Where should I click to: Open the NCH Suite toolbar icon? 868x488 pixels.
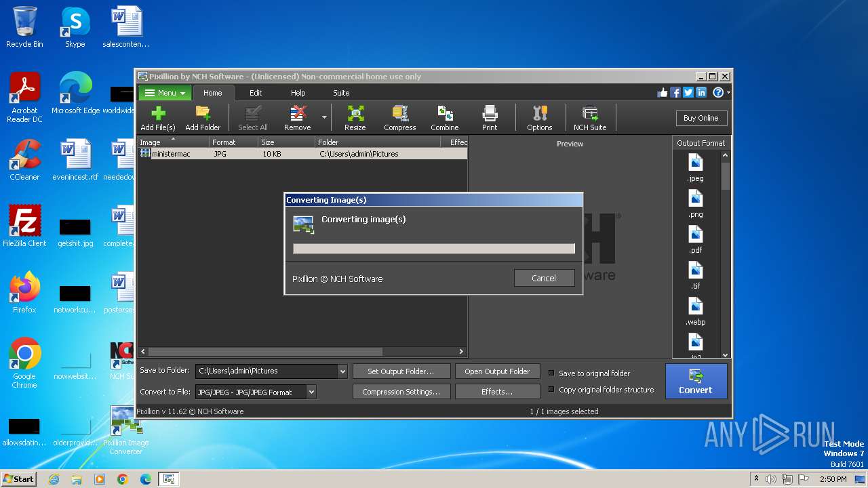[x=590, y=119]
